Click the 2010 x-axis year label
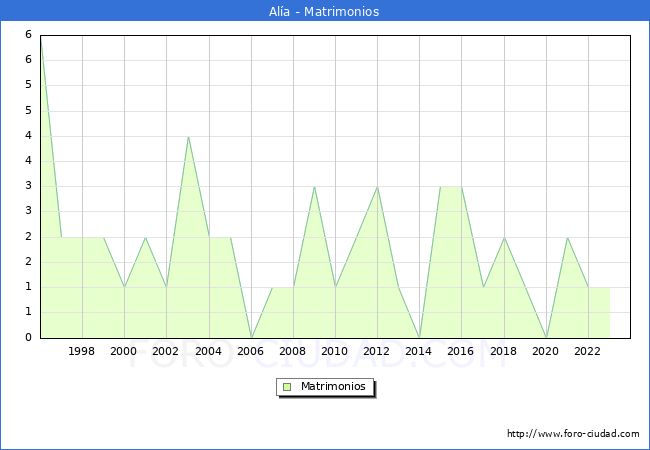Viewport: 650px width, 450px height. [x=335, y=351]
